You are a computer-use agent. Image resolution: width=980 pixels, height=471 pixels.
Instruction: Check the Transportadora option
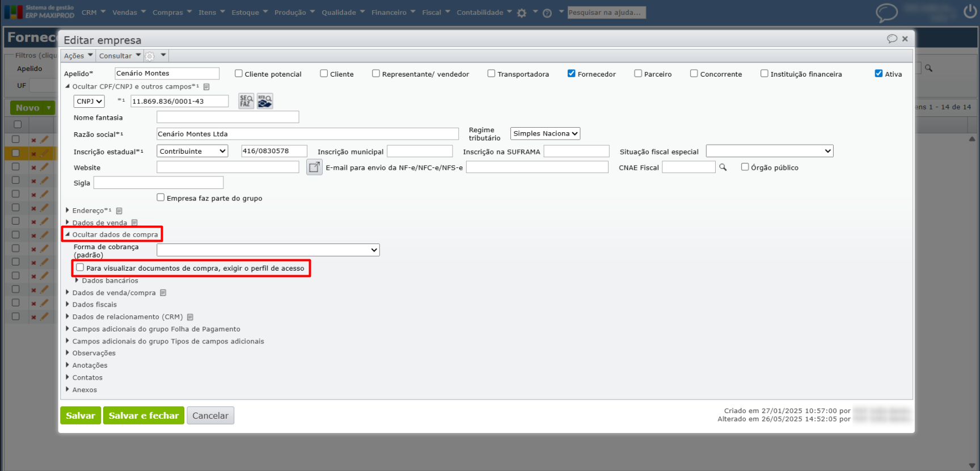[492, 74]
